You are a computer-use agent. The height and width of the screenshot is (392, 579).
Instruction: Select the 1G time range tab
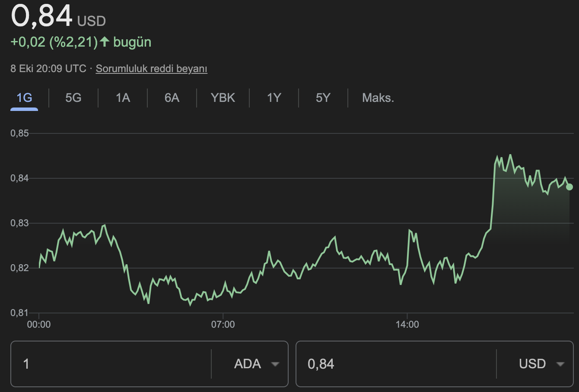[x=24, y=98]
